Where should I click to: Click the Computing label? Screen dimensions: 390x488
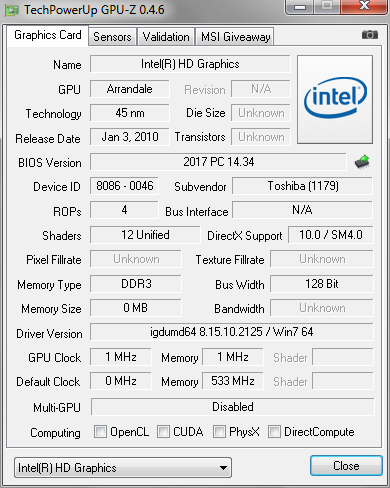(55, 433)
